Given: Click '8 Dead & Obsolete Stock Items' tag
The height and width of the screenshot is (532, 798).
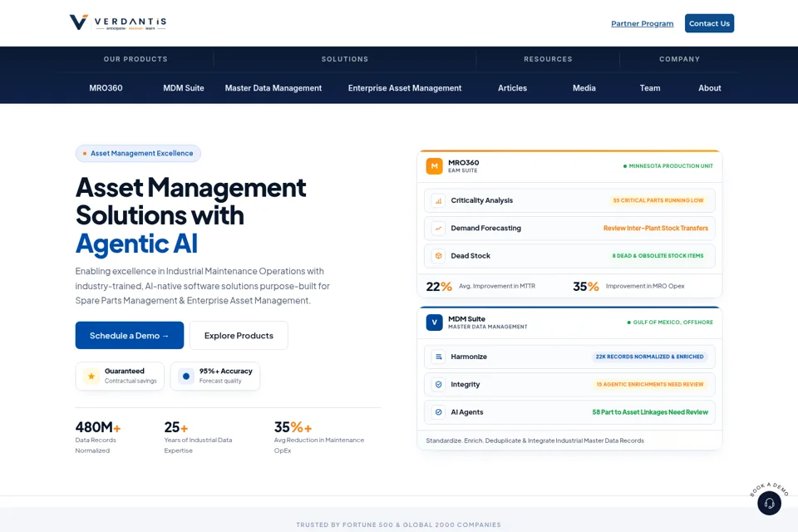Looking at the screenshot, I should click(658, 255).
